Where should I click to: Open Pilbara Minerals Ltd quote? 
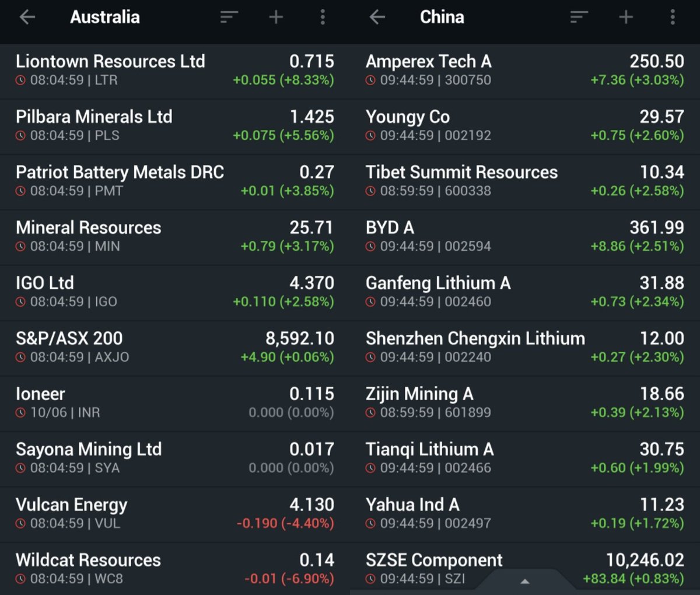pos(175,127)
